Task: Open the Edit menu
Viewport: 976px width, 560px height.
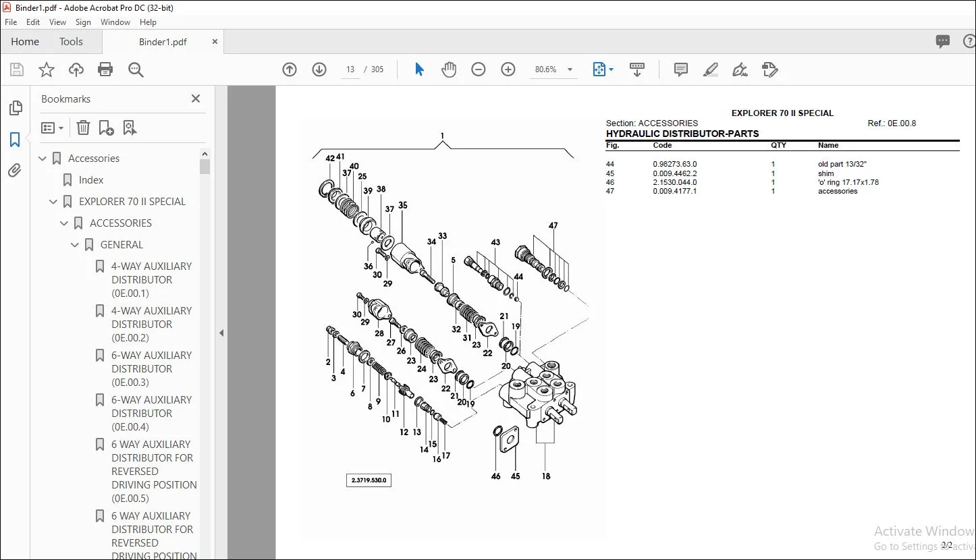Action: [x=33, y=22]
